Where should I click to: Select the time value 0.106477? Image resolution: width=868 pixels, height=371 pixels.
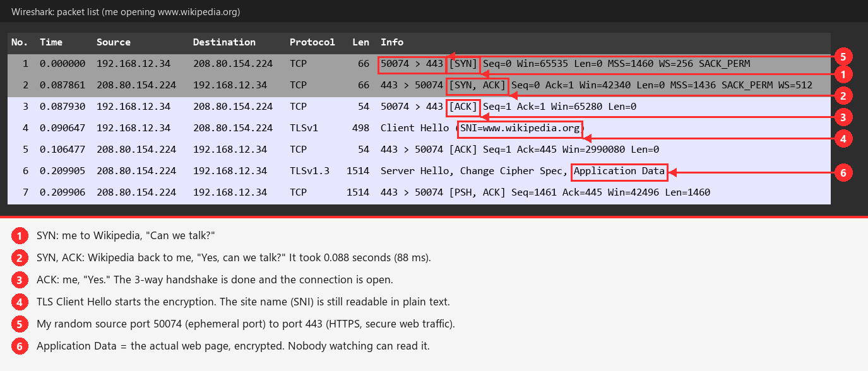coord(62,150)
